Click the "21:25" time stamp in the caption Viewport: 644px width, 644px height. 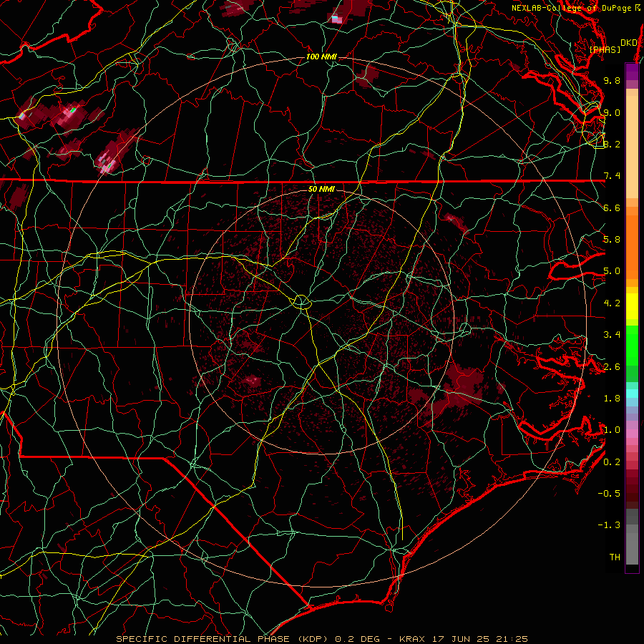[x=514, y=639]
